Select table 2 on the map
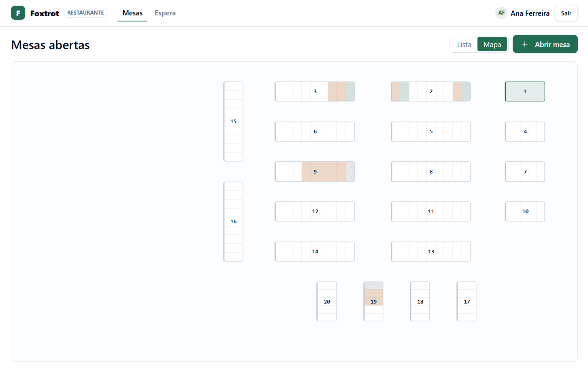 pyautogui.click(x=431, y=92)
